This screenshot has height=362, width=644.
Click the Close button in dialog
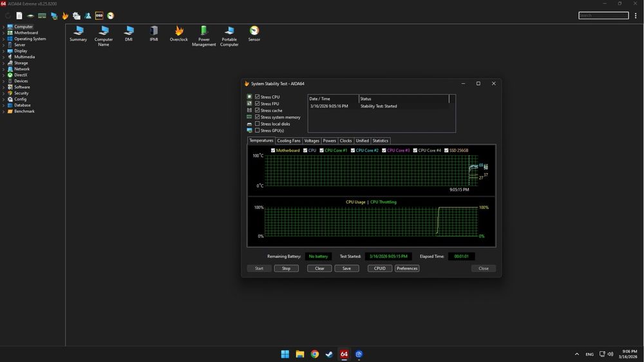pos(484,269)
